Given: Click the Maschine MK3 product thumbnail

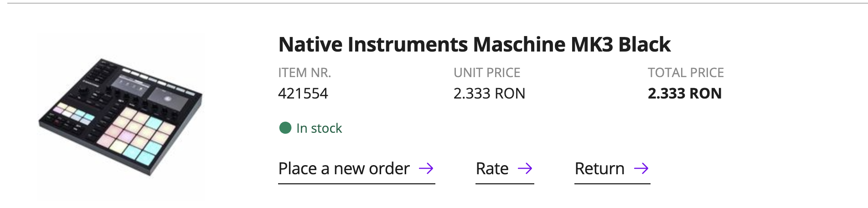Looking at the screenshot, I should tap(120, 116).
